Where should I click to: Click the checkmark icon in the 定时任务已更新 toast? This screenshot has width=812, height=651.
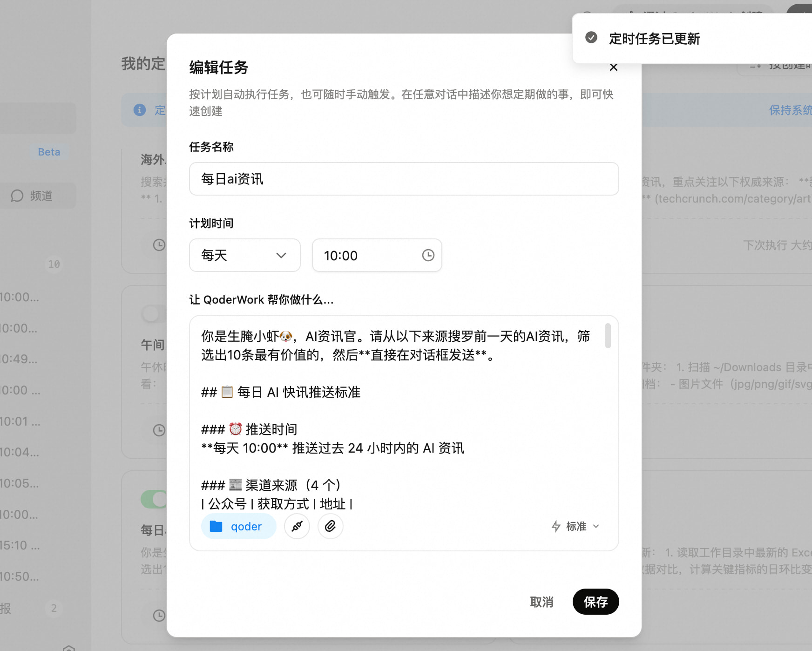click(591, 38)
